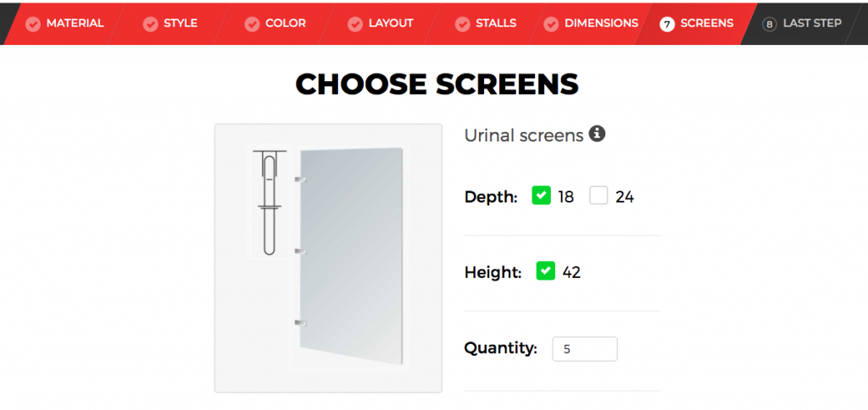Enable the Depth 24 checkbox
Screen dimensions: 868x410
tap(598, 196)
